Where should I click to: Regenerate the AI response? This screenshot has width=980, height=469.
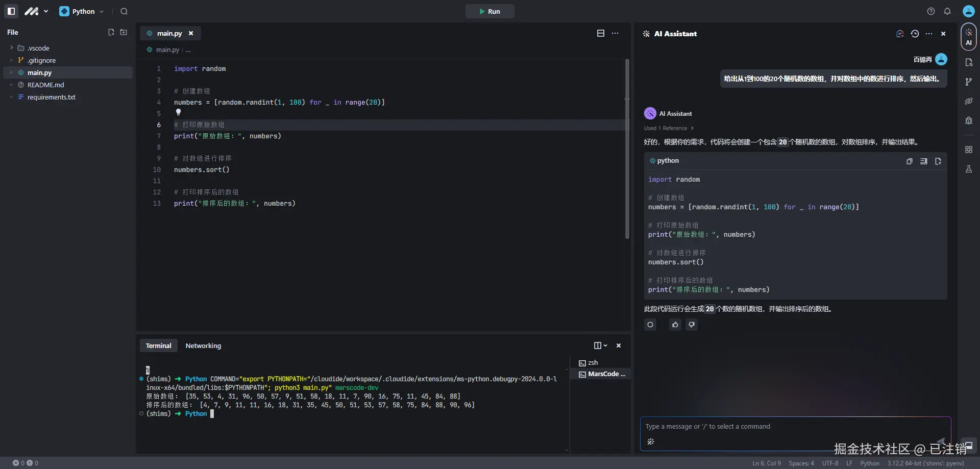pyautogui.click(x=650, y=325)
